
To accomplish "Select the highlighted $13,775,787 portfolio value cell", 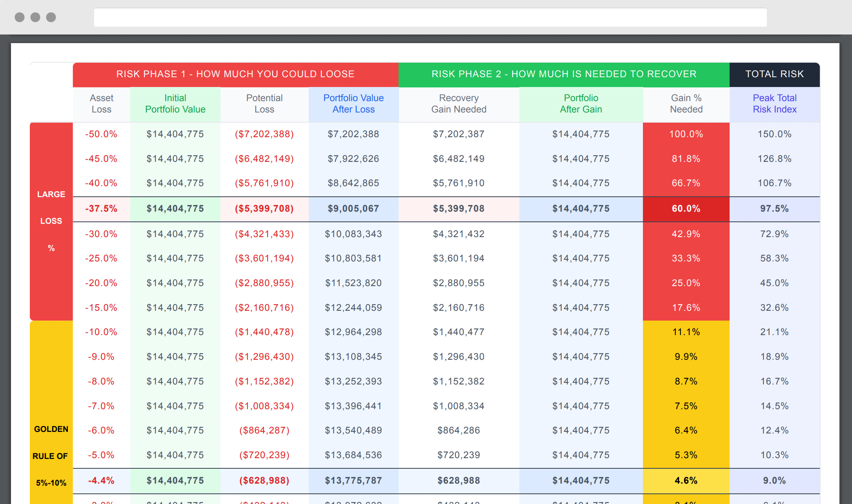I will tap(353, 480).
